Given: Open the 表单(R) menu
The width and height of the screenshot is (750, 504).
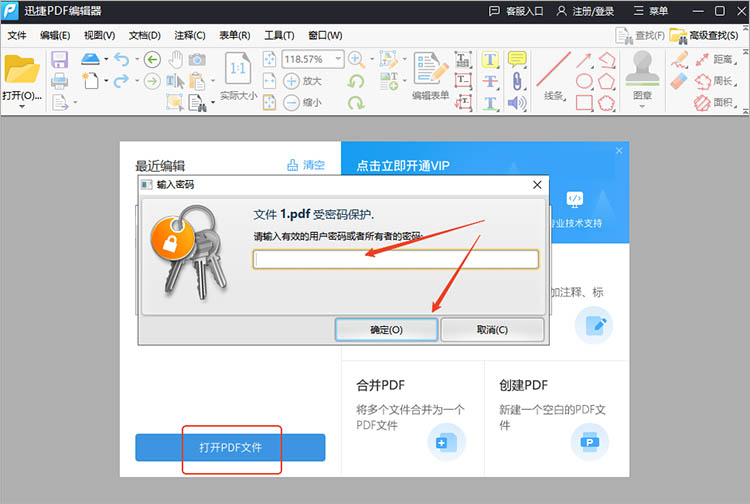Looking at the screenshot, I should (235, 35).
